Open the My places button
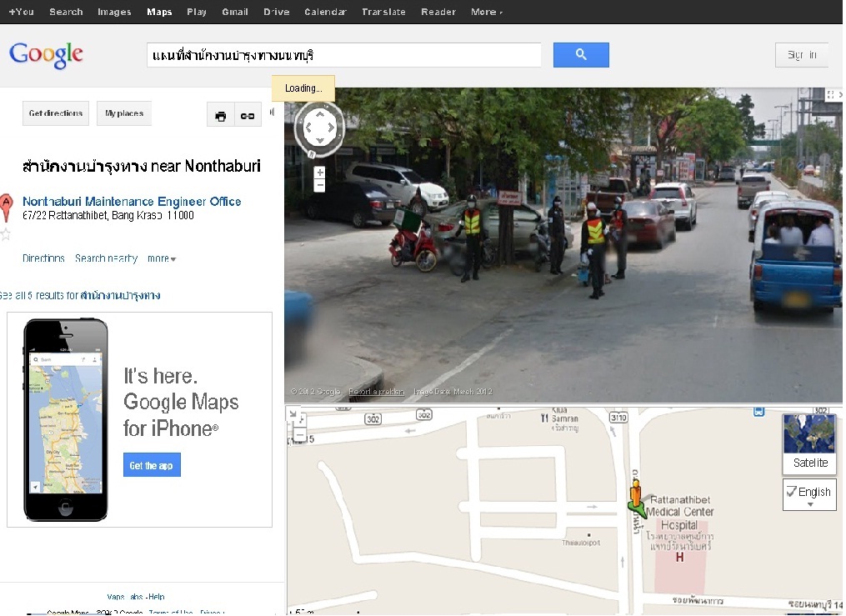The height and width of the screenshot is (616, 846). (124, 113)
